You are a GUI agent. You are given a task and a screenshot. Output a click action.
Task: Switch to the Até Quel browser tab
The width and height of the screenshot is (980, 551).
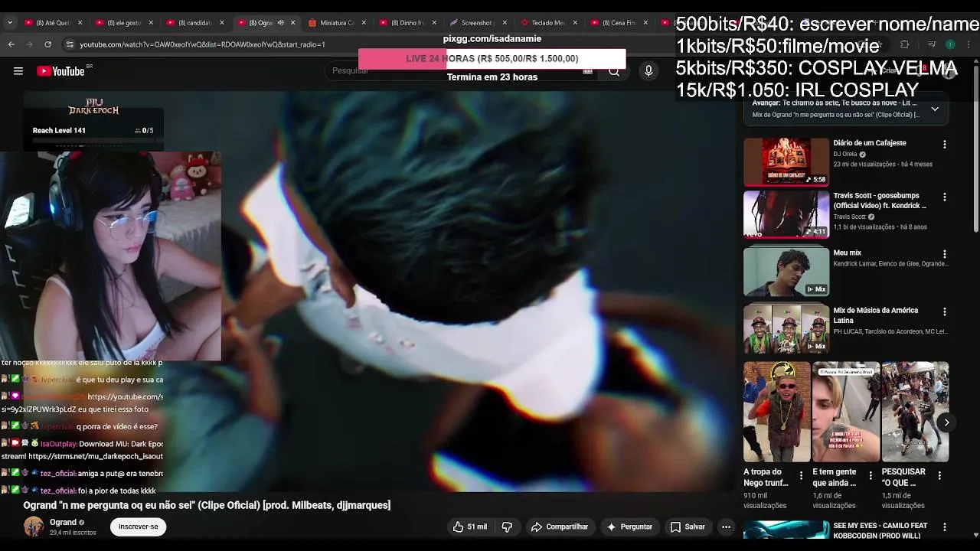(53, 23)
